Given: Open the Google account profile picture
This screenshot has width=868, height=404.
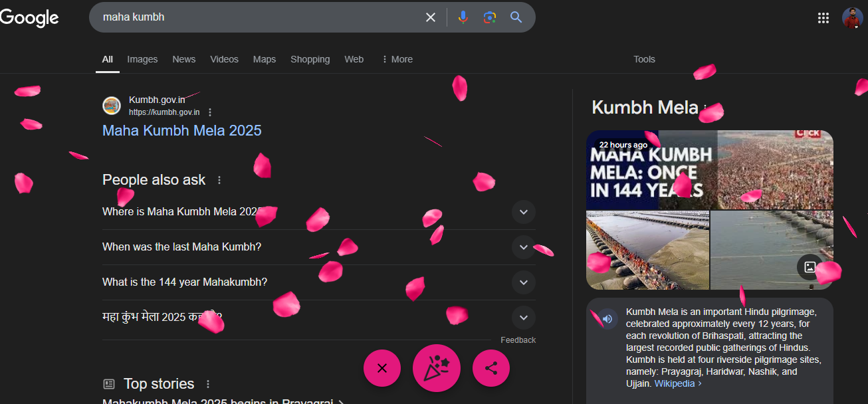Looking at the screenshot, I should pyautogui.click(x=852, y=18).
